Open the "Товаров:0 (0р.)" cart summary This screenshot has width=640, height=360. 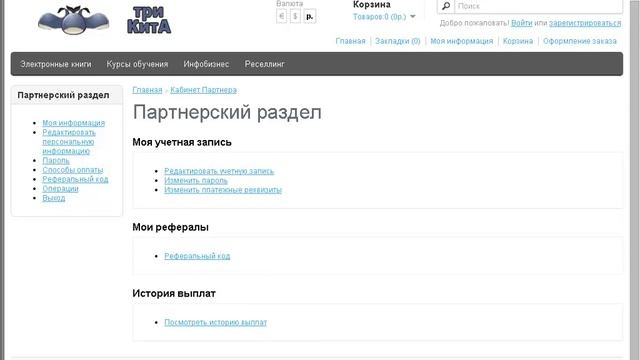[380, 17]
